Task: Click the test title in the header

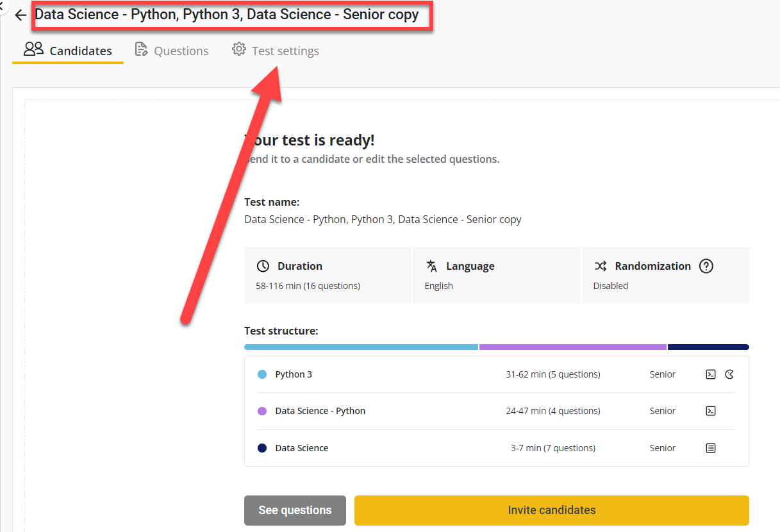Action: click(227, 15)
